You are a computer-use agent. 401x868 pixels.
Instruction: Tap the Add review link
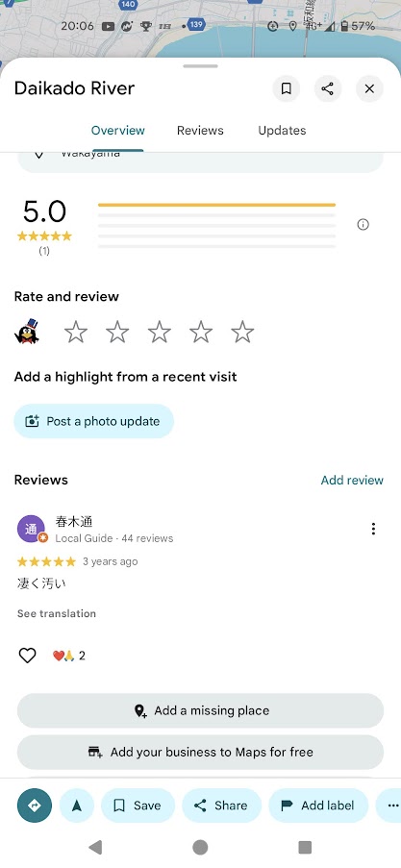coord(352,480)
